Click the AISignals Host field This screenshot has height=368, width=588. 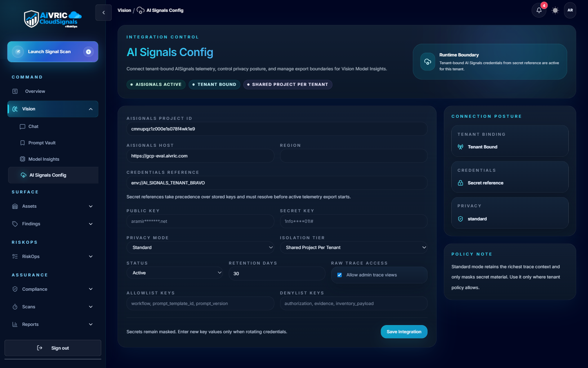[200, 156]
